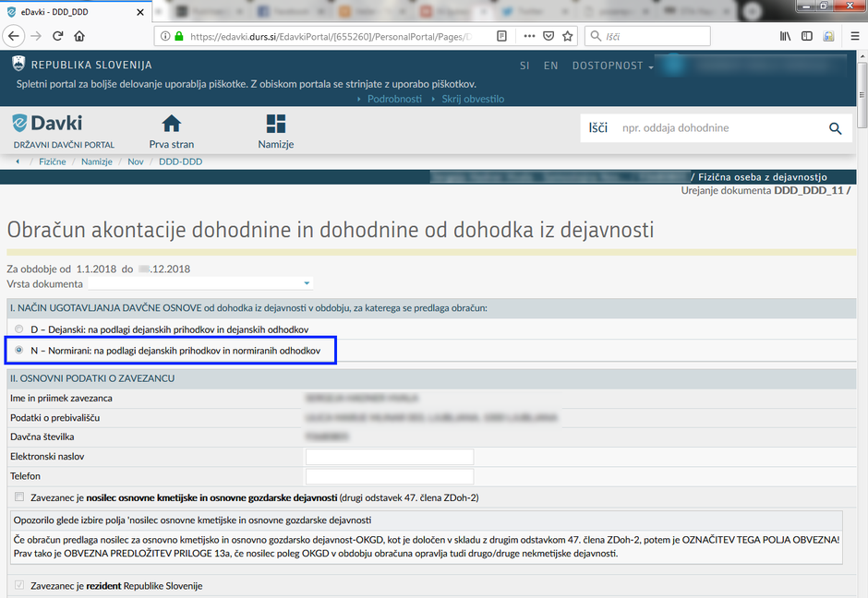Click Skrij obvestilo to hide the cookie notice

click(476, 98)
